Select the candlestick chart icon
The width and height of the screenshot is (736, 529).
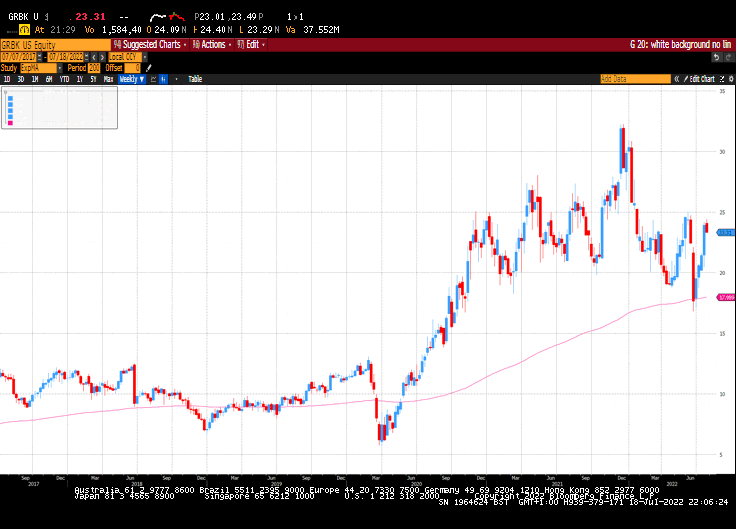click(x=163, y=79)
